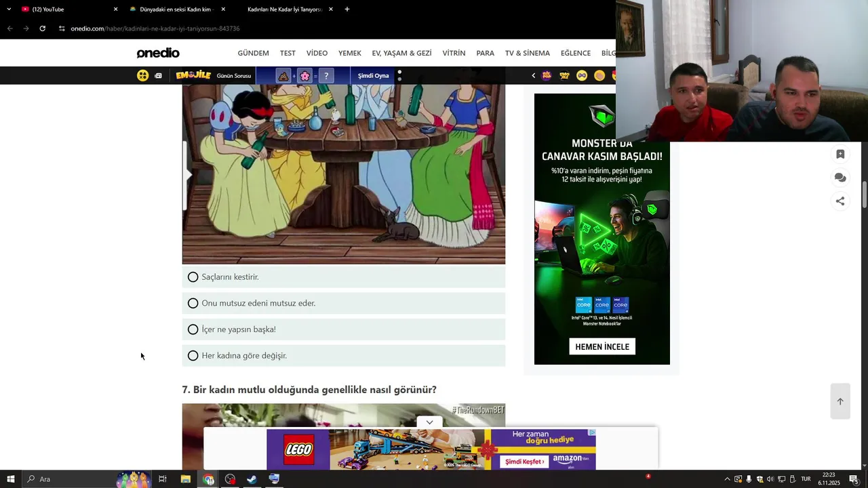
Task: Click the yellow game controller icon
Action: [142, 76]
